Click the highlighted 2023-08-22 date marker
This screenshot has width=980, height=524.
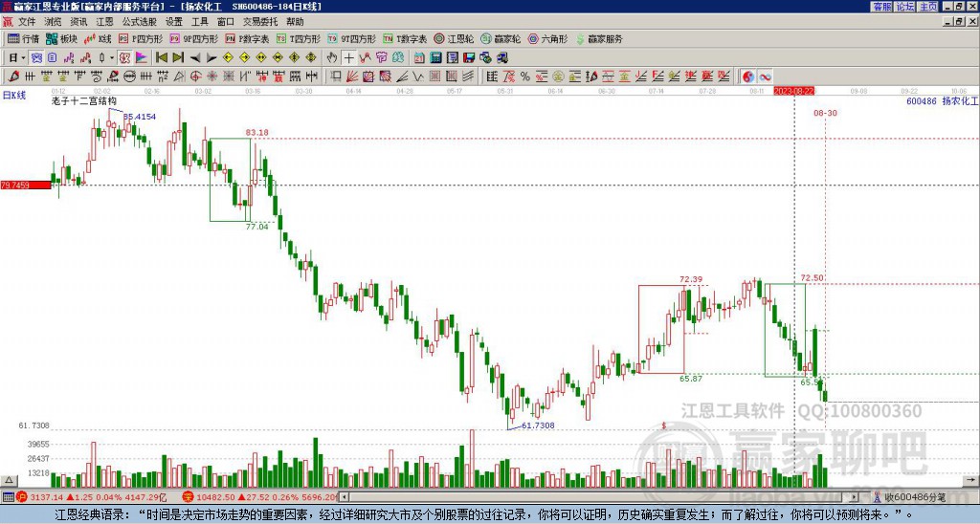(793, 91)
